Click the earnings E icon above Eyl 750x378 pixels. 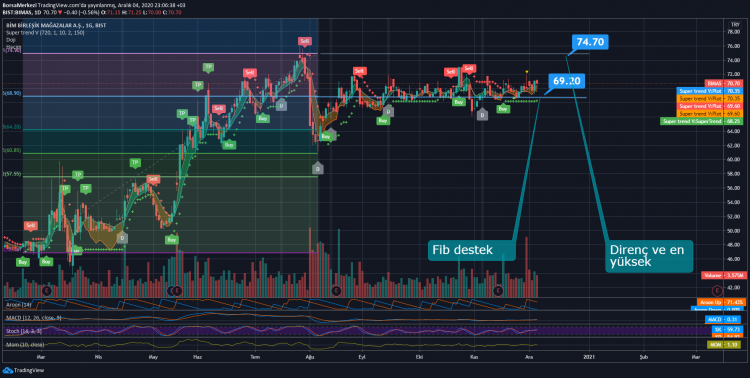click(x=336, y=290)
